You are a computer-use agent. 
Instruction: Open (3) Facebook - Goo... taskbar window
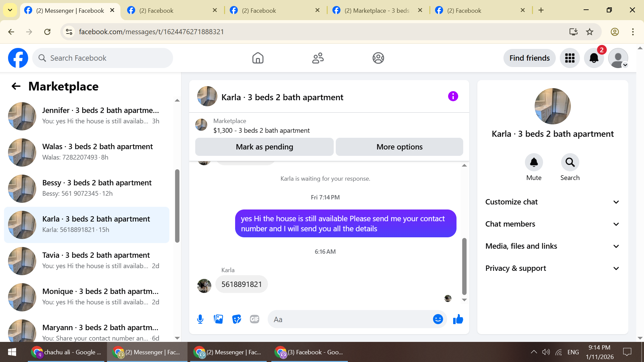click(310, 352)
